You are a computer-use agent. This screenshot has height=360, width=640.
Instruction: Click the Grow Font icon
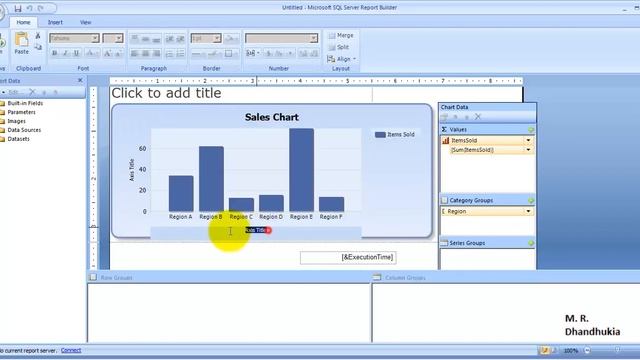click(x=107, y=53)
